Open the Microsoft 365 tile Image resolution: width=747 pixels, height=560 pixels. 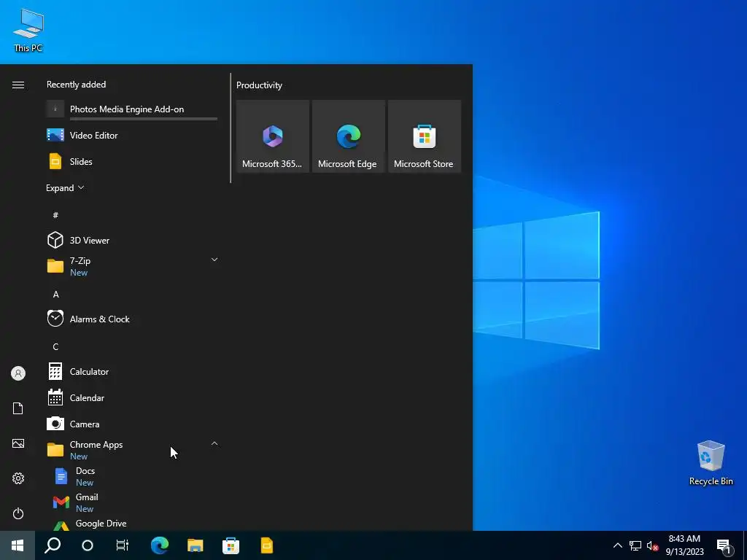[273, 136]
